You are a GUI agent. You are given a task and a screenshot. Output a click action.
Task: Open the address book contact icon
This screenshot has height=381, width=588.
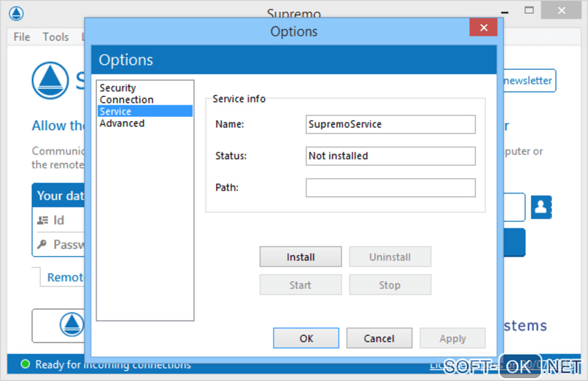click(541, 207)
